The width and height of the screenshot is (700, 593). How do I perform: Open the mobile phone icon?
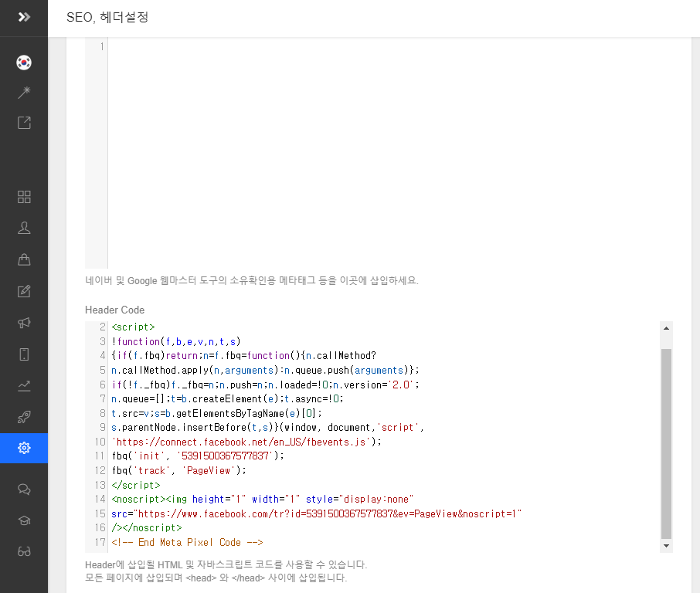tap(24, 354)
